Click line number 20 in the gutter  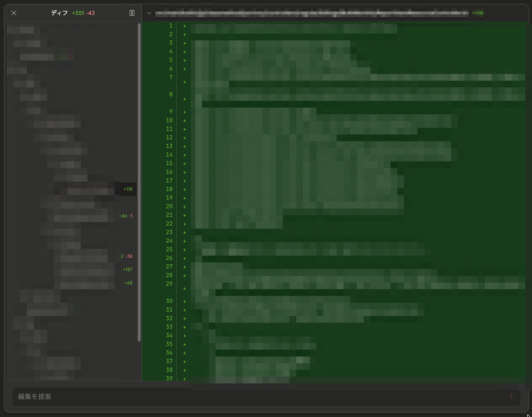(169, 206)
